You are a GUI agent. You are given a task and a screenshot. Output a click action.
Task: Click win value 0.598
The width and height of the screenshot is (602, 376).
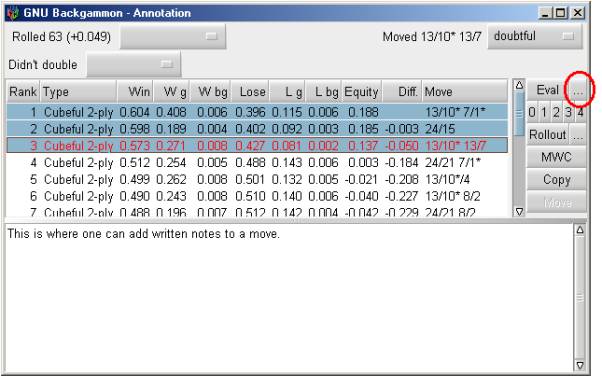(134, 129)
